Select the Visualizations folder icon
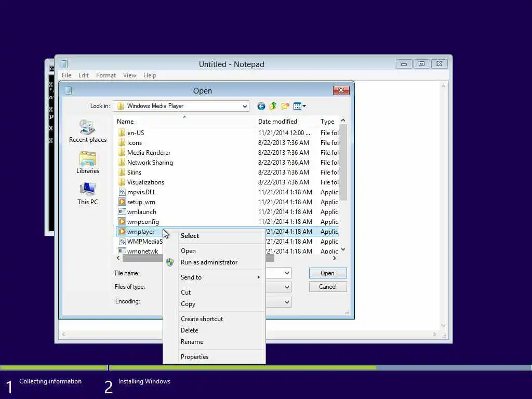The height and width of the screenshot is (399, 532). (122, 182)
